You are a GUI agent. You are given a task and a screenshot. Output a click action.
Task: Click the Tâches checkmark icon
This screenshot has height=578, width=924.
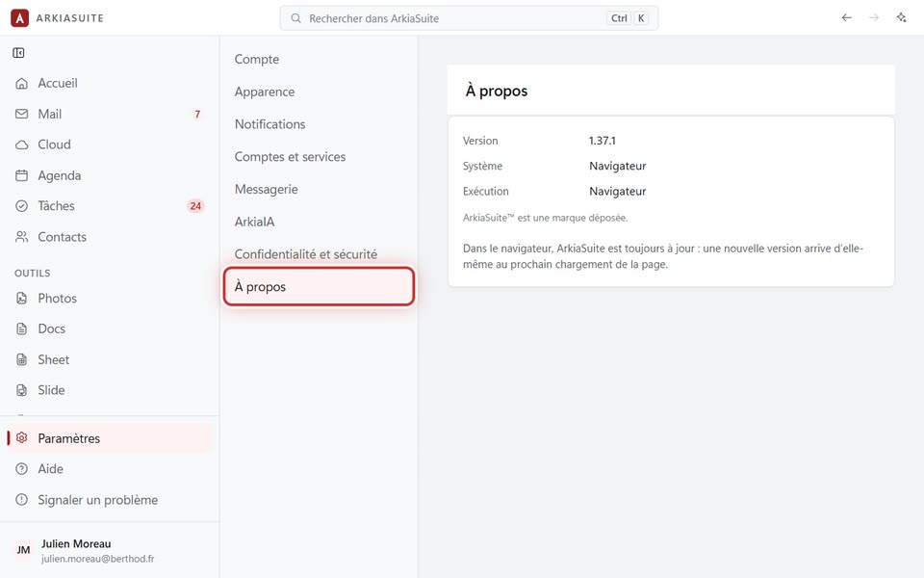coord(22,206)
